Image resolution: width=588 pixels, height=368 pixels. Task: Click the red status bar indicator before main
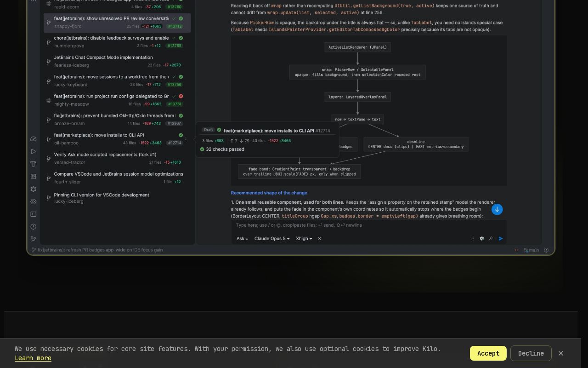(x=516, y=250)
